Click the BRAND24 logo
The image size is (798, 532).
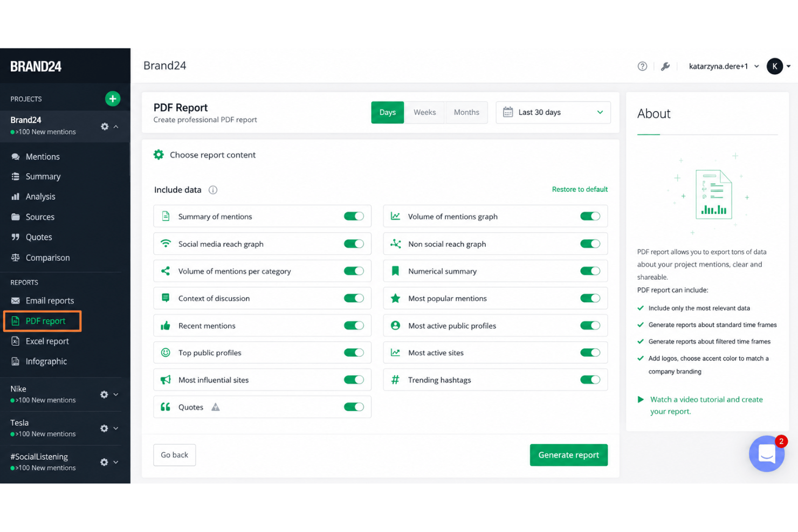click(x=36, y=66)
